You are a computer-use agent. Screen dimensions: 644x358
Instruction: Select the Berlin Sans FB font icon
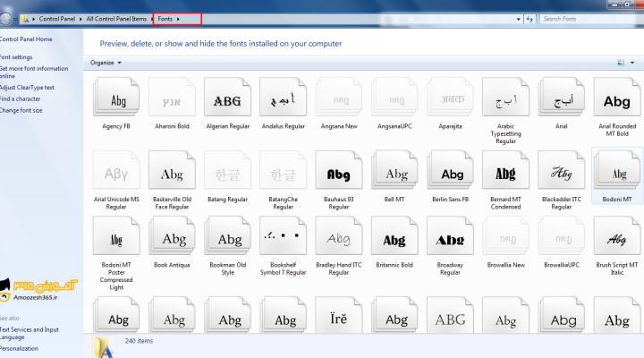pos(450,170)
